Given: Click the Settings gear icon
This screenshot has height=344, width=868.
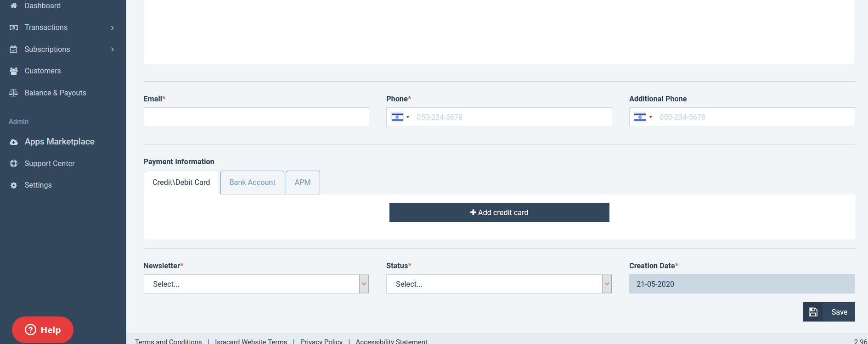Looking at the screenshot, I should pyautogui.click(x=14, y=185).
